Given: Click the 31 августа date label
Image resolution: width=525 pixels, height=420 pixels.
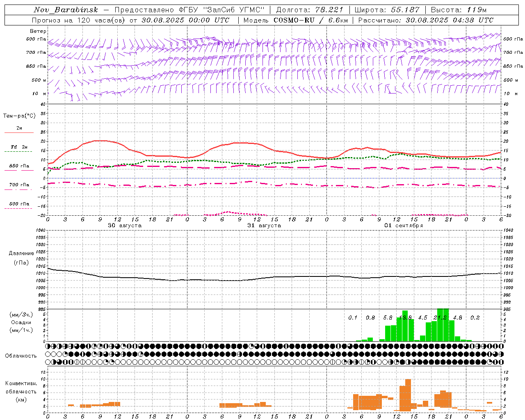Looking at the screenshot, I should tap(264, 226).
